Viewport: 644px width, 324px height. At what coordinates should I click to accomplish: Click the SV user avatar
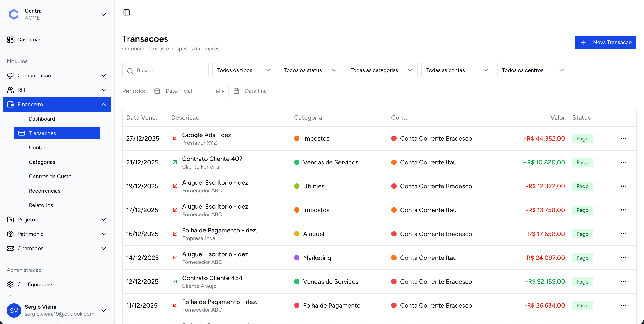[14, 310]
